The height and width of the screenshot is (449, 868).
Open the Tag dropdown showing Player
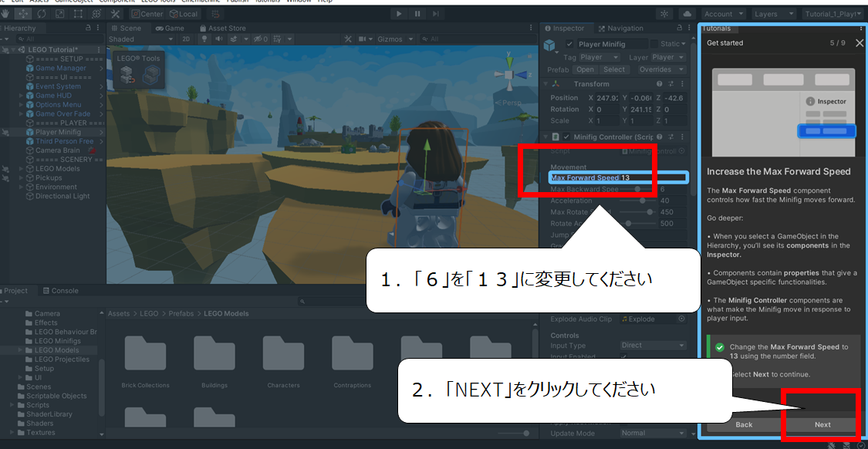click(599, 57)
